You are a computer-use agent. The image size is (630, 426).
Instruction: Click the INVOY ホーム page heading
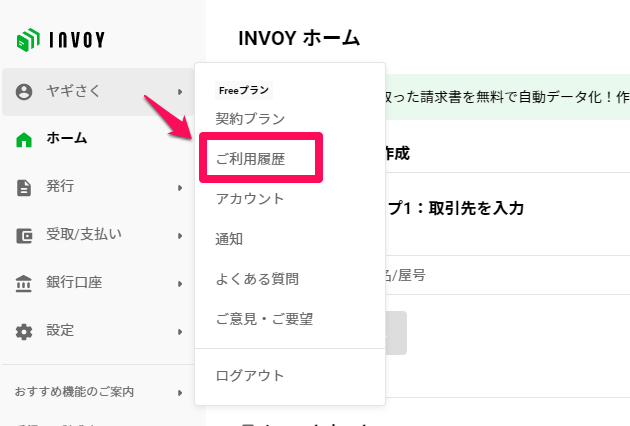pos(299,39)
